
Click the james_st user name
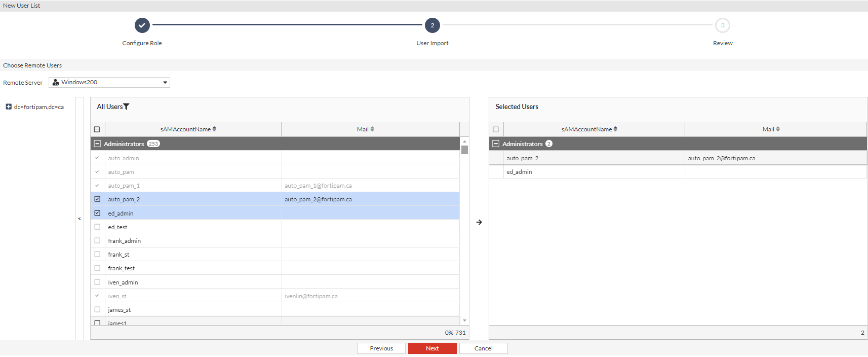point(119,310)
